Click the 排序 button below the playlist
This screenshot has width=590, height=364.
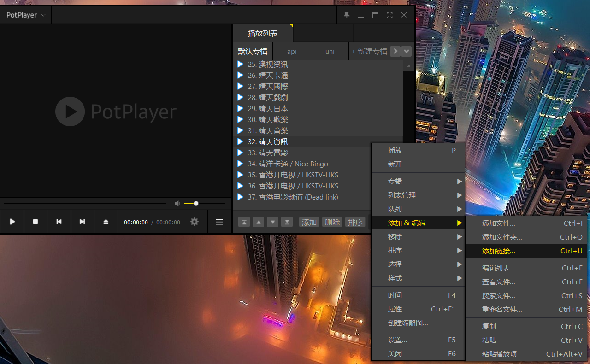click(355, 222)
